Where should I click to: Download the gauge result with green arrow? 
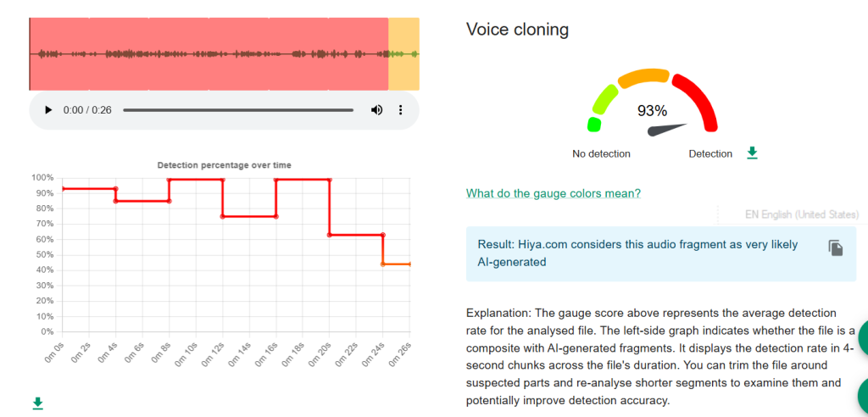pos(752,153)
